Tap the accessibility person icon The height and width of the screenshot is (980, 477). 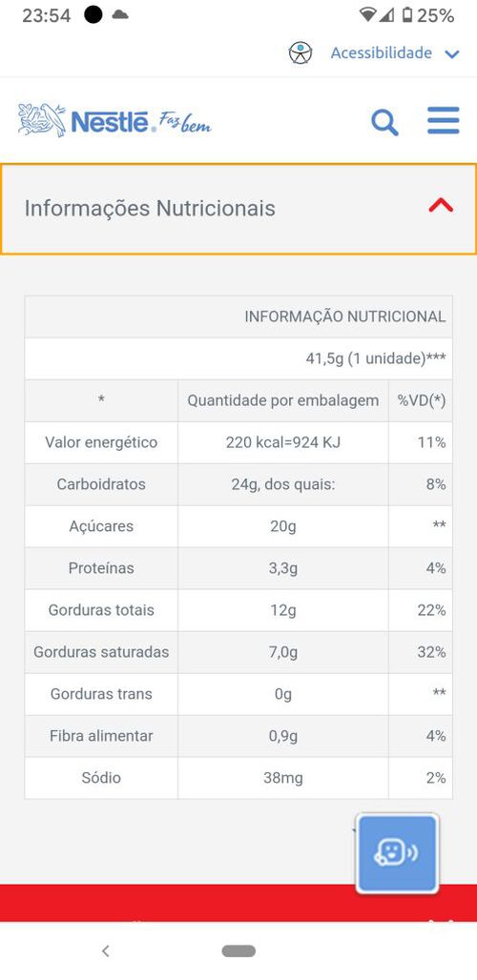point(301,53)
